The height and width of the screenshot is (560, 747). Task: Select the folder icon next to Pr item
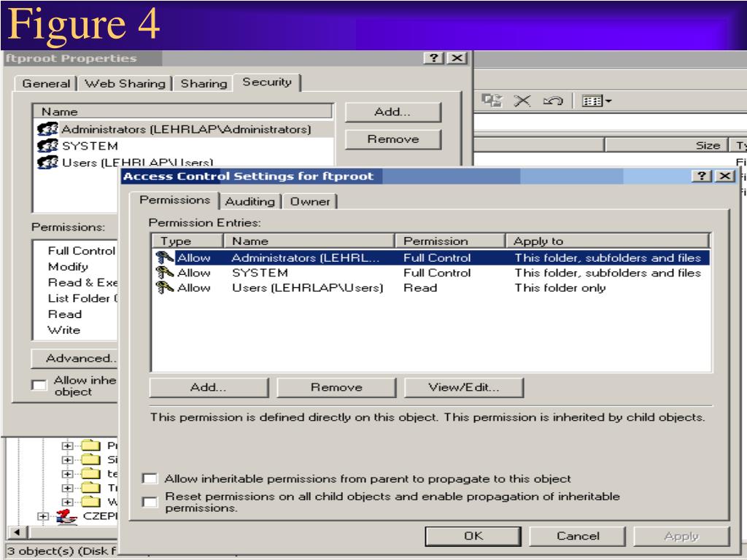click(x=90, y=446)
